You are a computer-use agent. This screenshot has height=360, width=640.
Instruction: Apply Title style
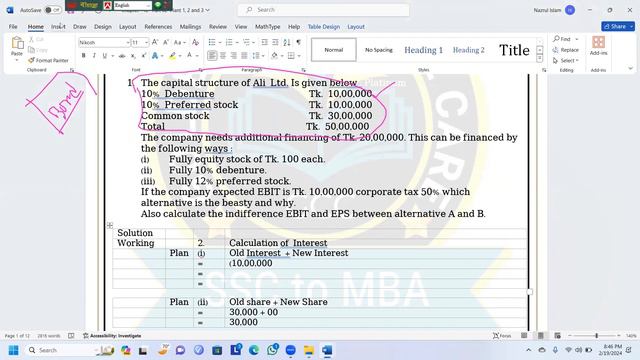(x=514, y=50)
